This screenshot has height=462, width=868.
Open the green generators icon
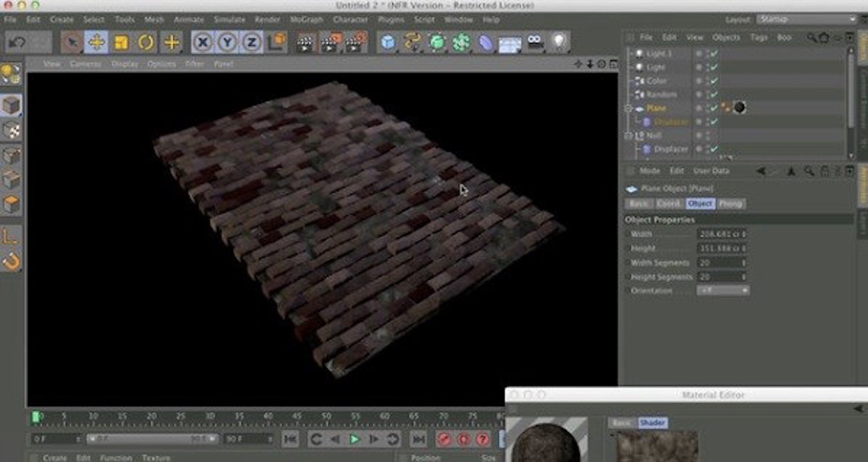437,43
